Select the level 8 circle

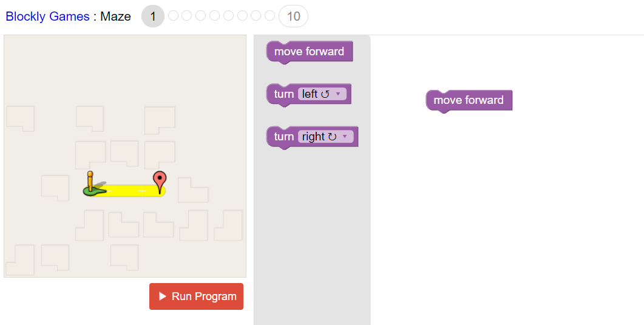pyautogui.click(x=256, y=16)
